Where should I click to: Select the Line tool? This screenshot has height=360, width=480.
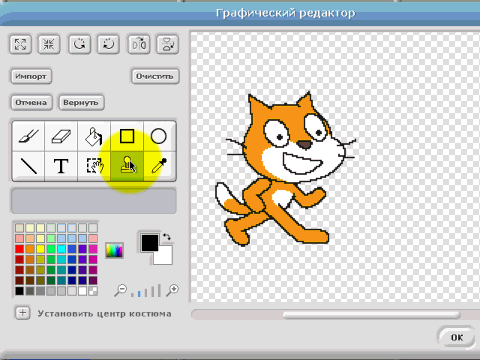(28, 166)
